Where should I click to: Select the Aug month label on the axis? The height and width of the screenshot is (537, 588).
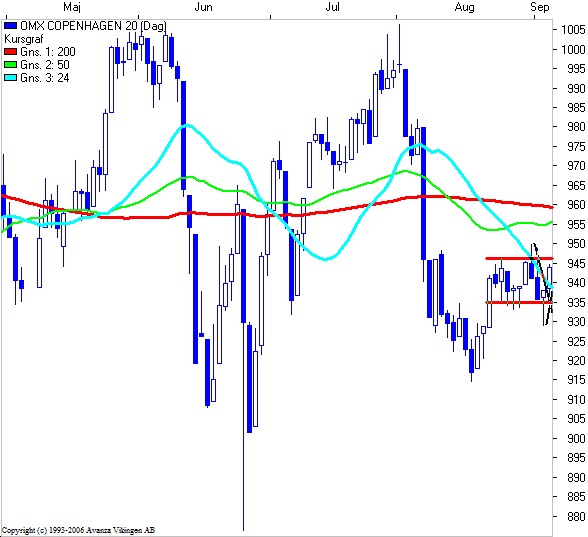(x=465, y=7)
